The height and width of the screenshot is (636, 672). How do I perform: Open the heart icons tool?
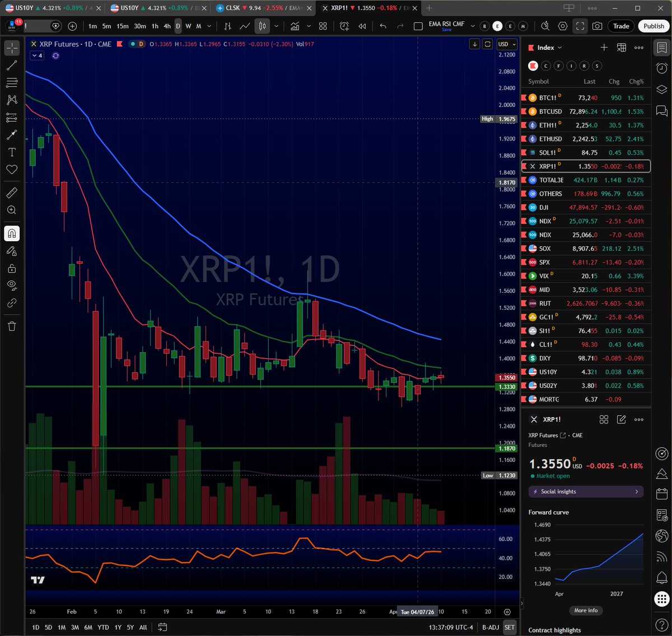[12, 170]
